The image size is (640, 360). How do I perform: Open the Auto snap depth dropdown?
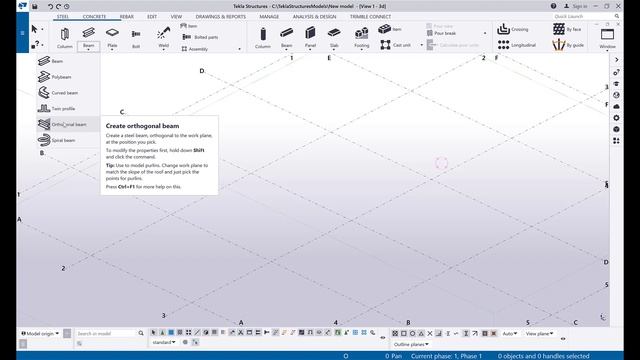coord(509,333)
